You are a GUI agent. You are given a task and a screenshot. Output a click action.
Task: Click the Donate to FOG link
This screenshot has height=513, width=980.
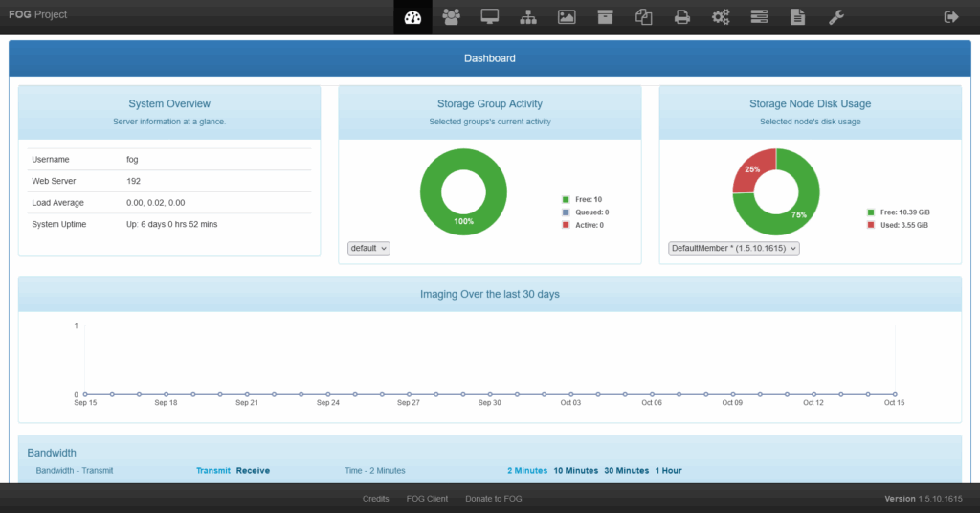click(493, 499)
